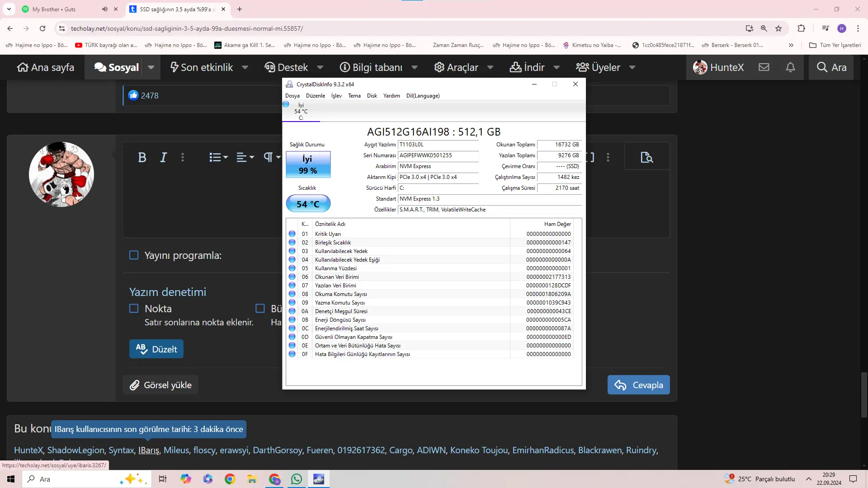Open more text options next to italic

pos(183,157)
